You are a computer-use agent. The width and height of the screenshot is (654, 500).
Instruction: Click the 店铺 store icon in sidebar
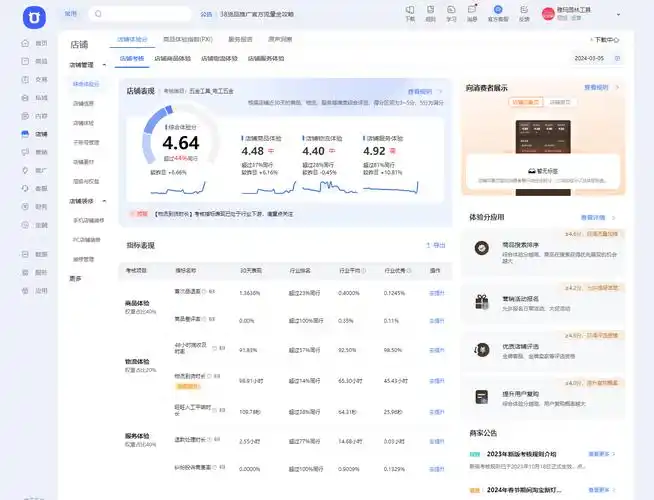pyautogui.click(x=26, y=134)
